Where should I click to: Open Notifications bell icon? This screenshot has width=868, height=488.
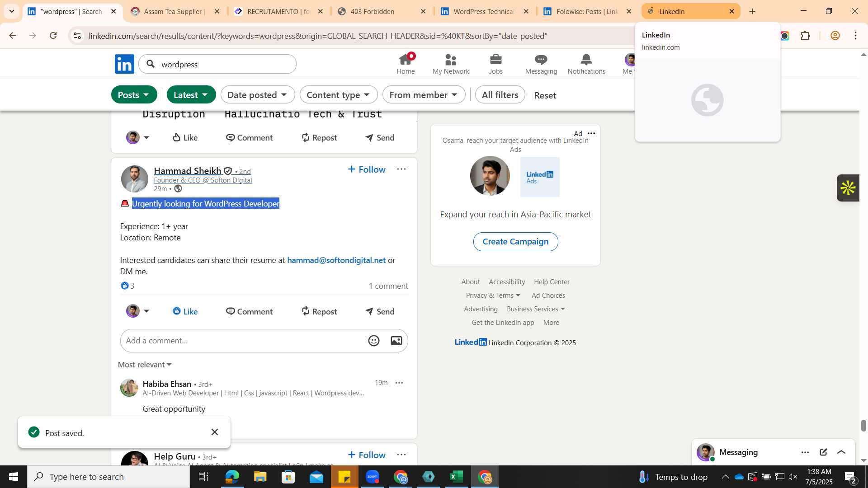586,64
